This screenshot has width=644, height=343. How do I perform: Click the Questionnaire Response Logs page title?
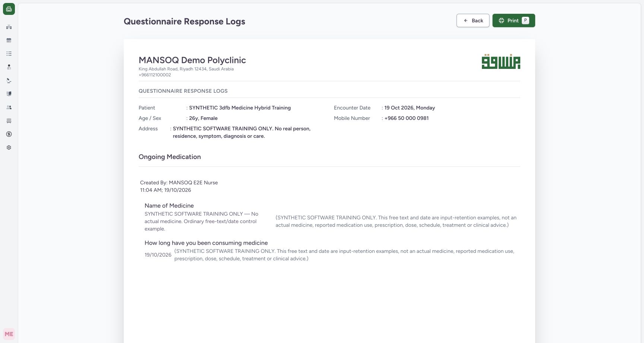tap(184, 21)
